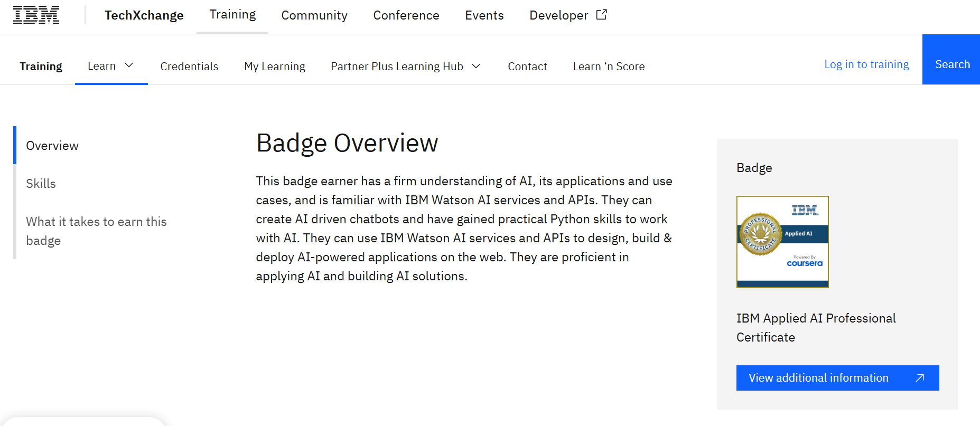Click the Applied AI badge image

click(x=782, y=242)
